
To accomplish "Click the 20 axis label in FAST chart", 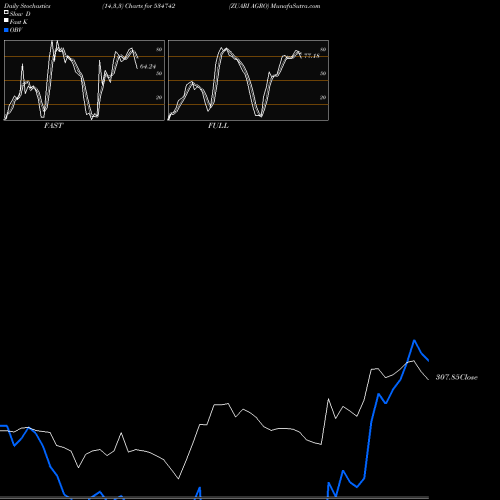I will pos(159,97).
